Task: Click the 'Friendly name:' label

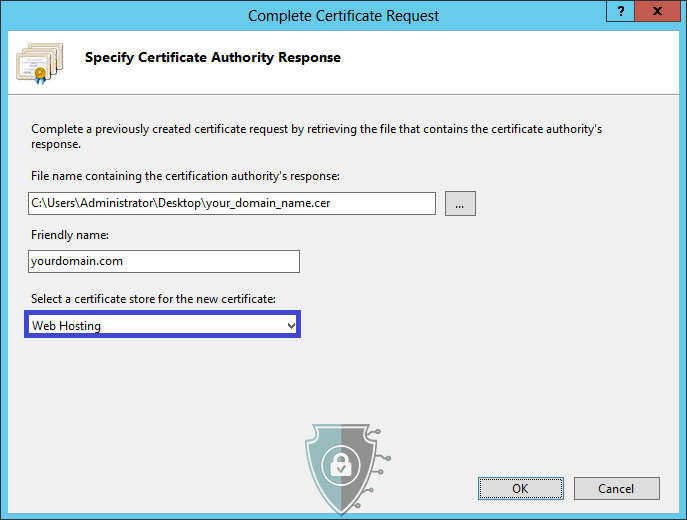Action: pos(69,234)
